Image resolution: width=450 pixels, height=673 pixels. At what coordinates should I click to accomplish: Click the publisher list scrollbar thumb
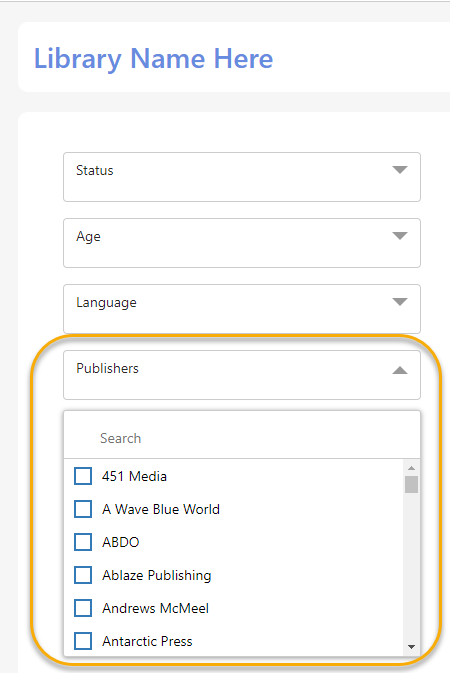[x=411, y=485]
